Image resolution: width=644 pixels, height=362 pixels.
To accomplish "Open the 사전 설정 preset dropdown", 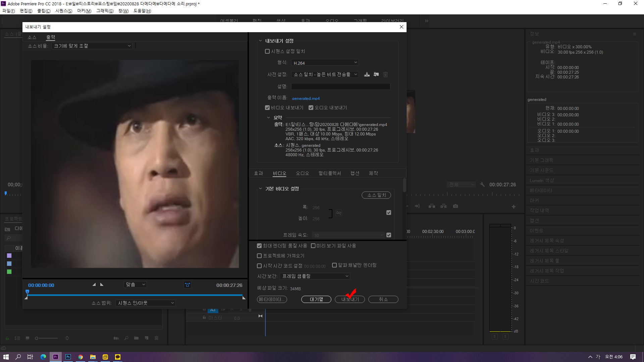I will 325,74.
